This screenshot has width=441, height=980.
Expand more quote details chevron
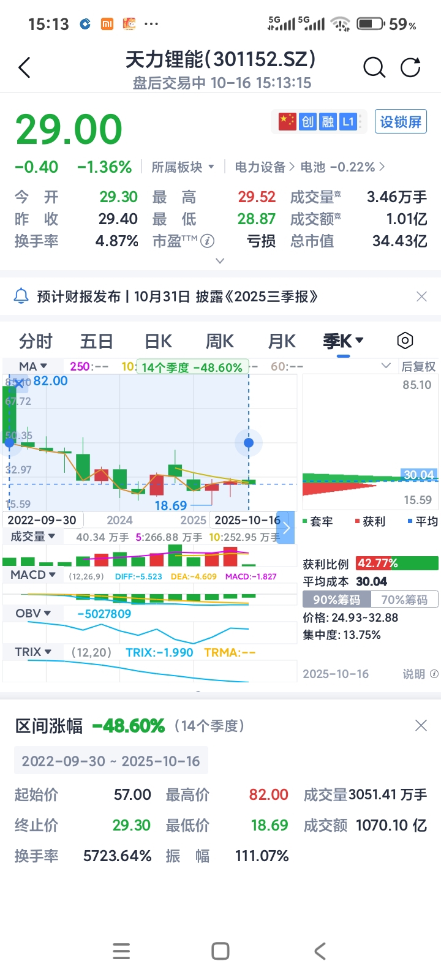[x=221, y=260]
